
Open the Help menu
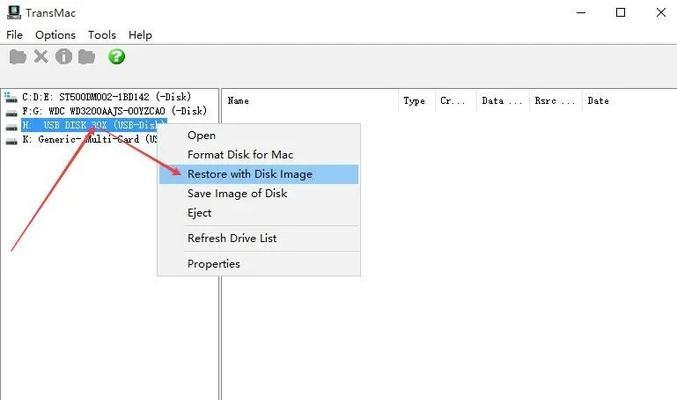[140, 35]
